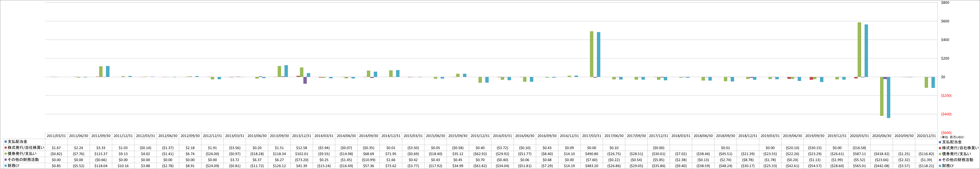Click the $126.12 財務CF cell
This screenshot has height=169, width=980.
pos(279,166)
